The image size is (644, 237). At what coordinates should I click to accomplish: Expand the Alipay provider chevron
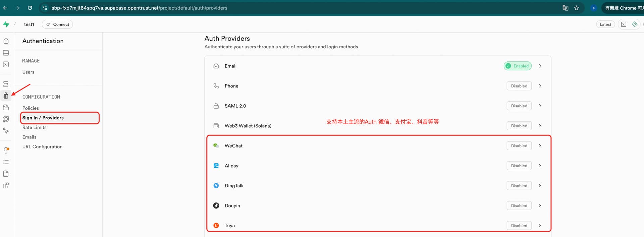(x=540, y=166)
